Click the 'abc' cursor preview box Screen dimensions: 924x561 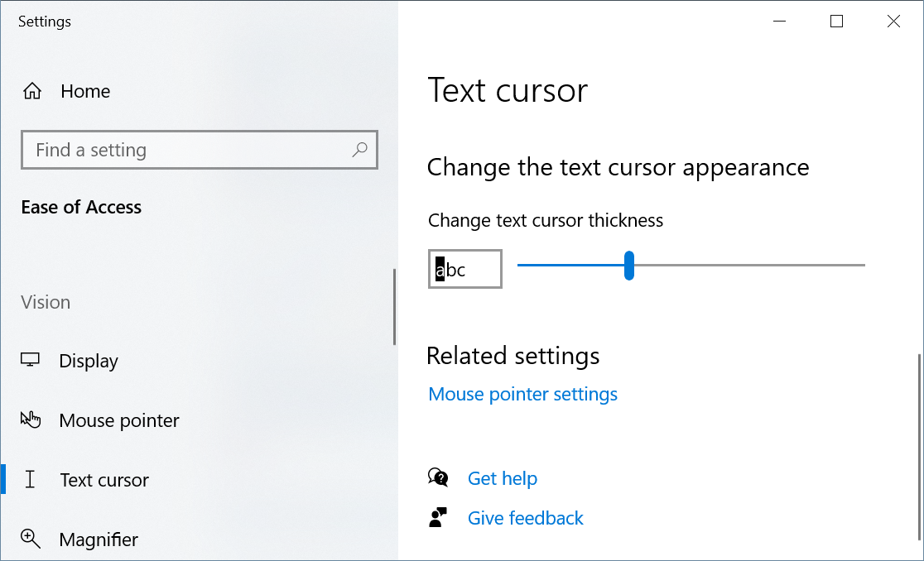coord(465,269)
